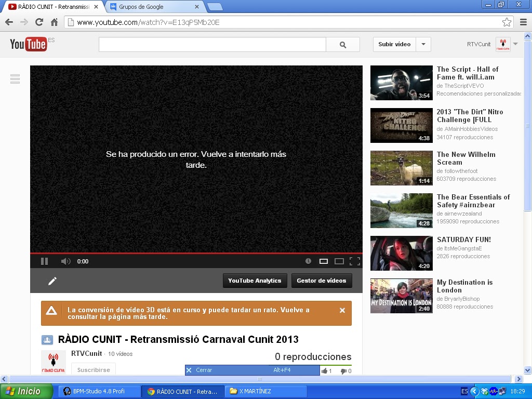Screen dimensions: 532x399
Task: Open Chrome menu hamburger icon
Action: [x=523, y=22]
